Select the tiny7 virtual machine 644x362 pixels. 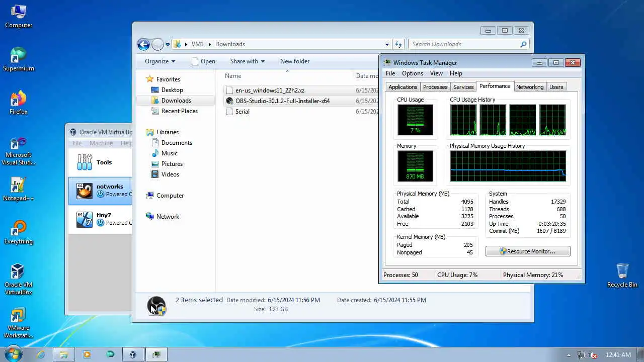(101, 219)
